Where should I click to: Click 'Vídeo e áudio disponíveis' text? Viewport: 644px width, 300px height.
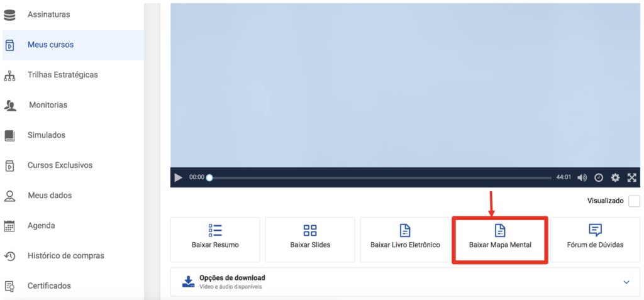click(x=230, y=287)
